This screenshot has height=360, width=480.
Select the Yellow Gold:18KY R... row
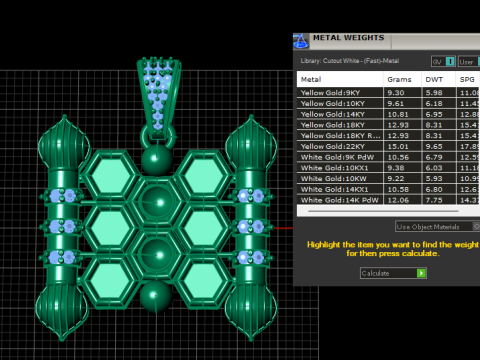coord(388,136)
